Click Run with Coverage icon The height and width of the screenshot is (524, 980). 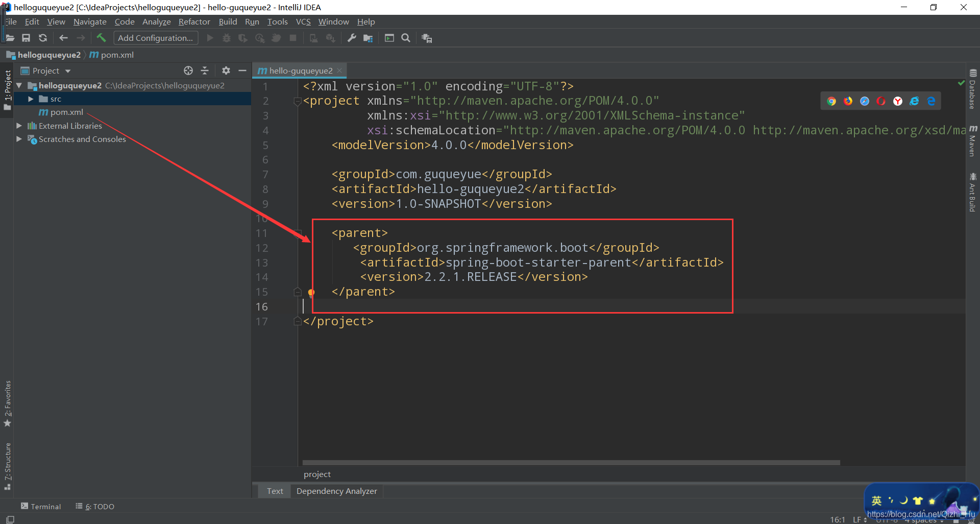point(243,38)
